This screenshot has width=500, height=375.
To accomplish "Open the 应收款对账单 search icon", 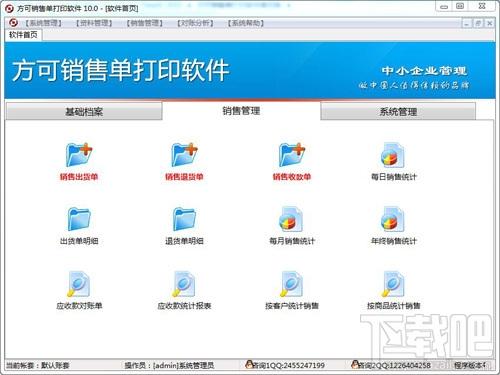I will [x=78, y=284].
